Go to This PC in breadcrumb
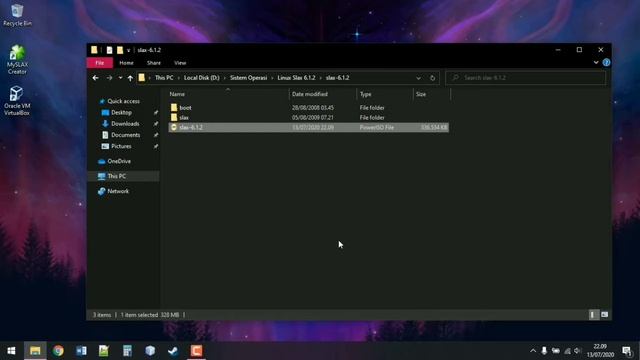Screen dimensions: 640x360 tap(164, 78)
